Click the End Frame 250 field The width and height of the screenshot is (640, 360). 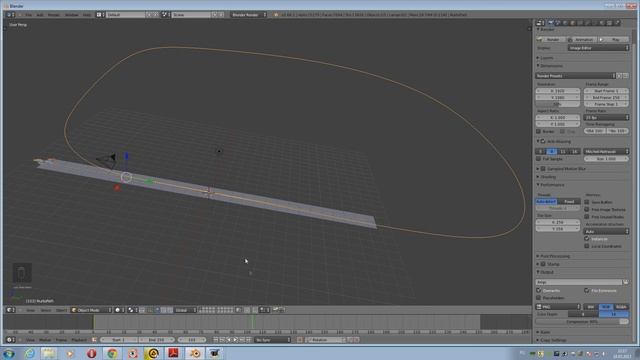click(x=606, y=98)
